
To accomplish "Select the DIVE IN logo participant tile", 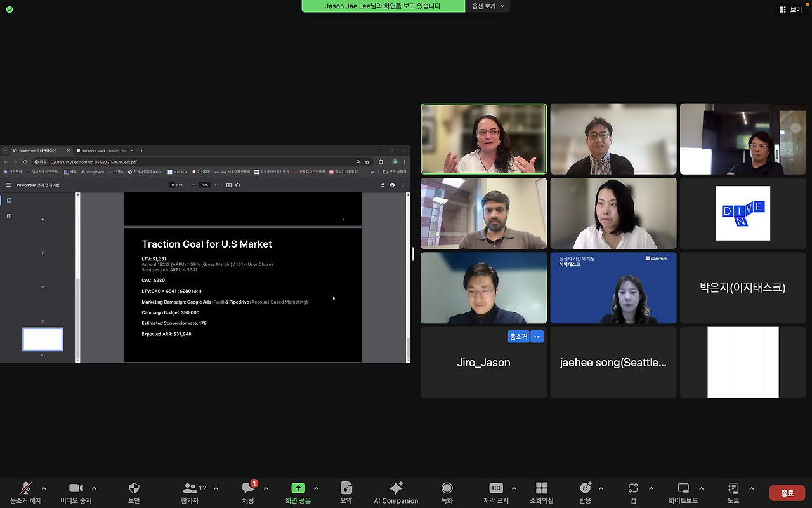I will pyautogui.click(x=743, y=213).
